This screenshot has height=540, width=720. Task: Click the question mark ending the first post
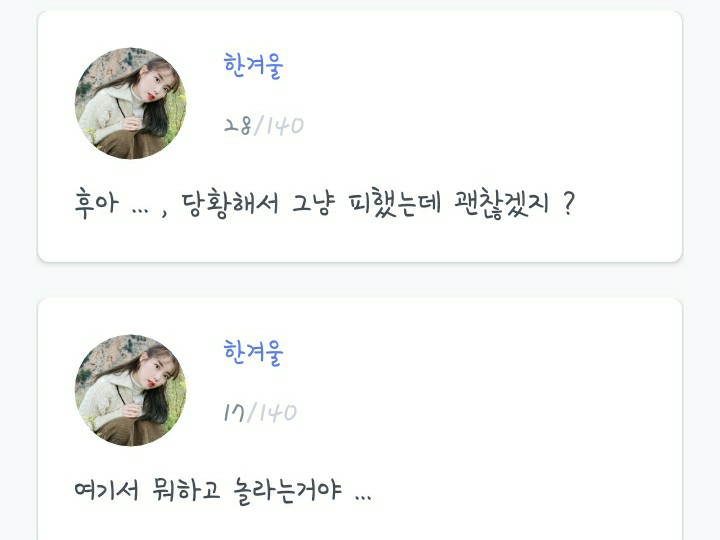568,203
